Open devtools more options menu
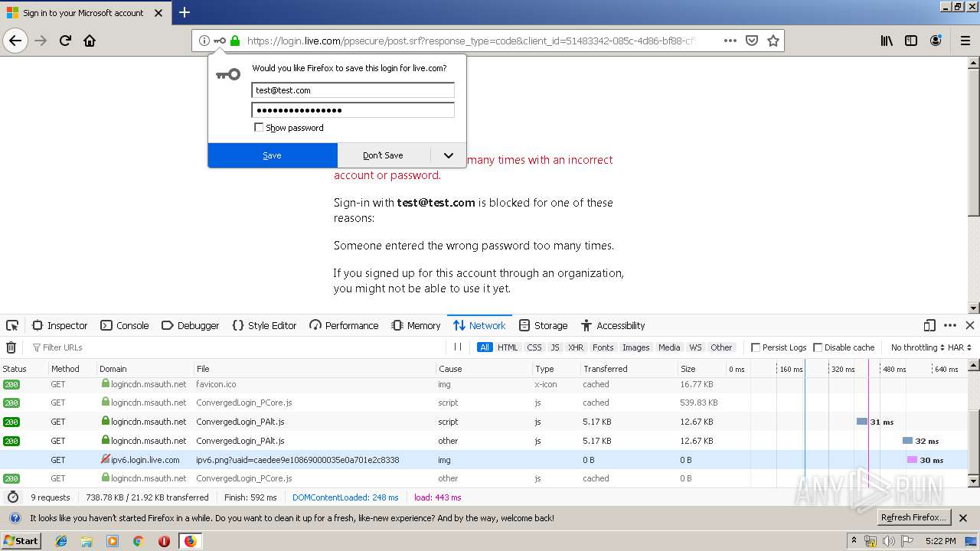980x551 pixels. pyautogui.click(x=950, y=325)
